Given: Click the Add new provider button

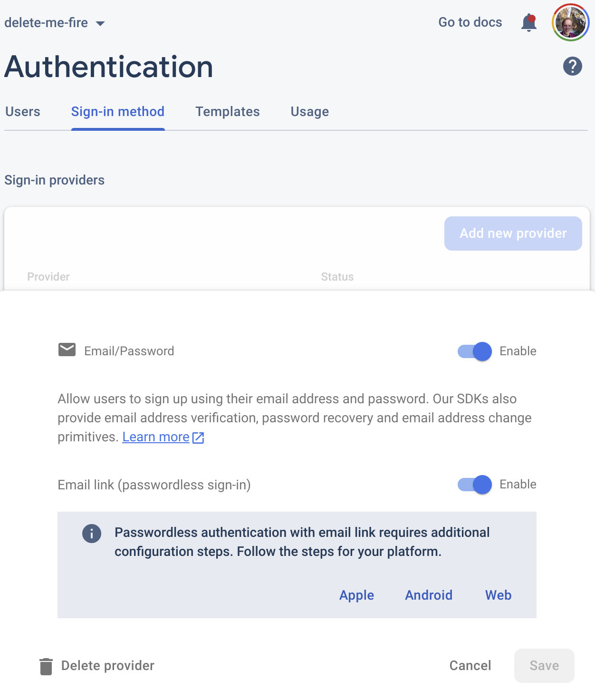Looking at the screenshot, I should tap(513, 233).
